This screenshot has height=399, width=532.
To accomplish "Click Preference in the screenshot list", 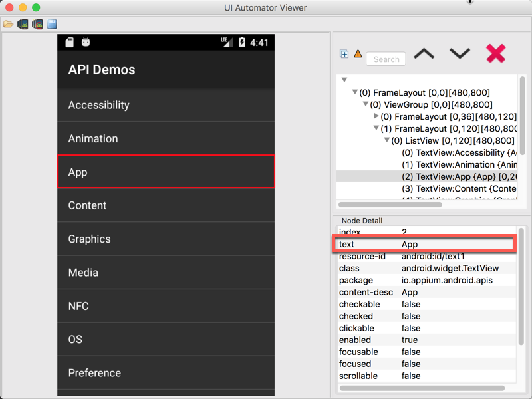I will point(166,373).
